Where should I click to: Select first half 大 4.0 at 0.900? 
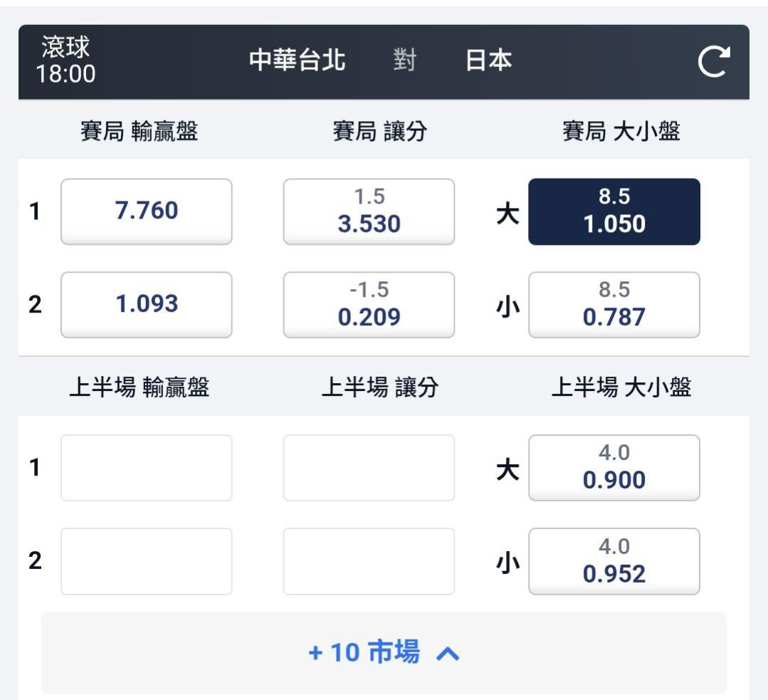pos(614,468)
